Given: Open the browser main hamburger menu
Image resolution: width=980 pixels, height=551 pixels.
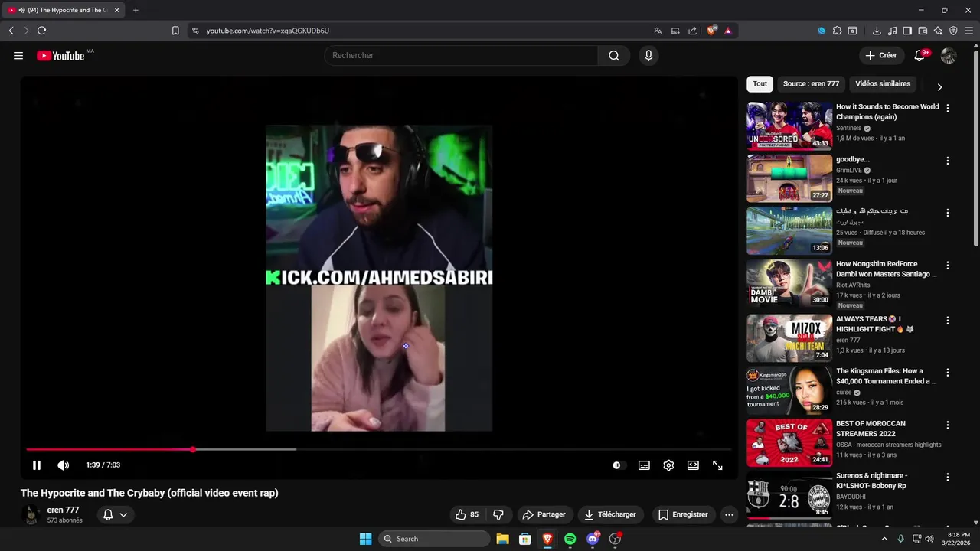Looking at the screenshot, I should point(969,31).
